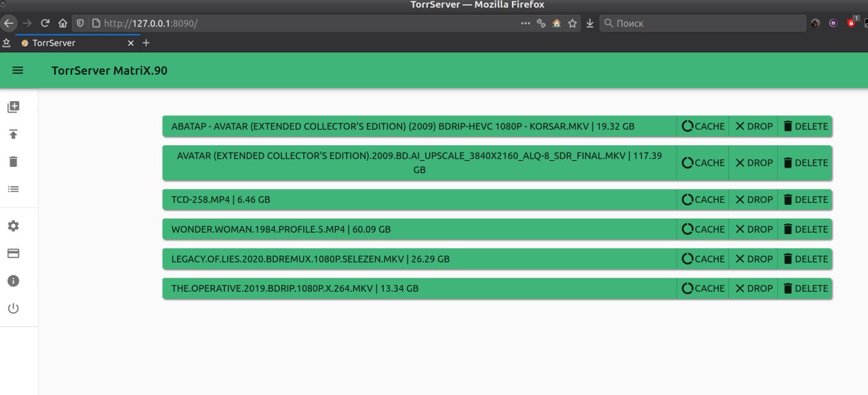Click CACHE for THE.OPERATIVE.2019 torrent
This screenshot has height=395, width=868.
[703, 288]
